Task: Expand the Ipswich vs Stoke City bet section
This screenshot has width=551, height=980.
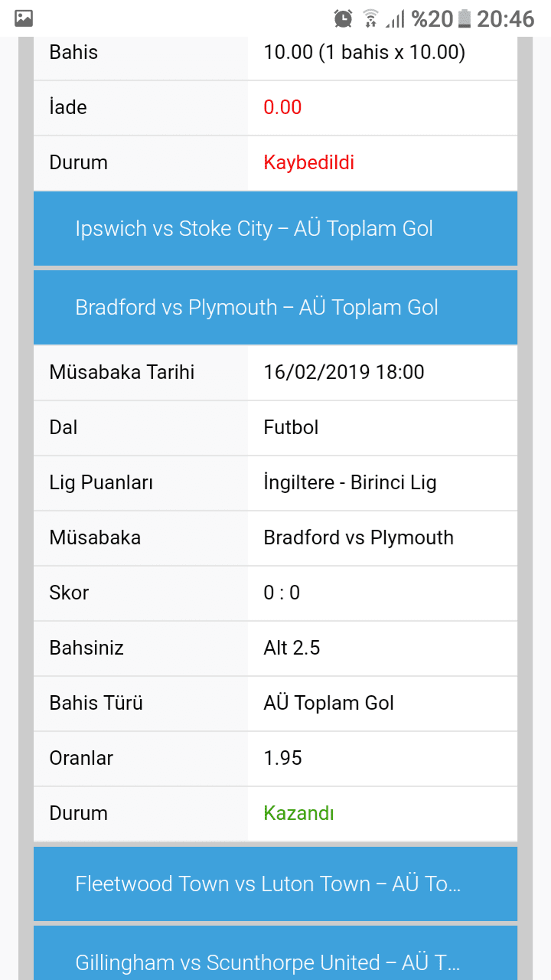Action: click(275, 228)
